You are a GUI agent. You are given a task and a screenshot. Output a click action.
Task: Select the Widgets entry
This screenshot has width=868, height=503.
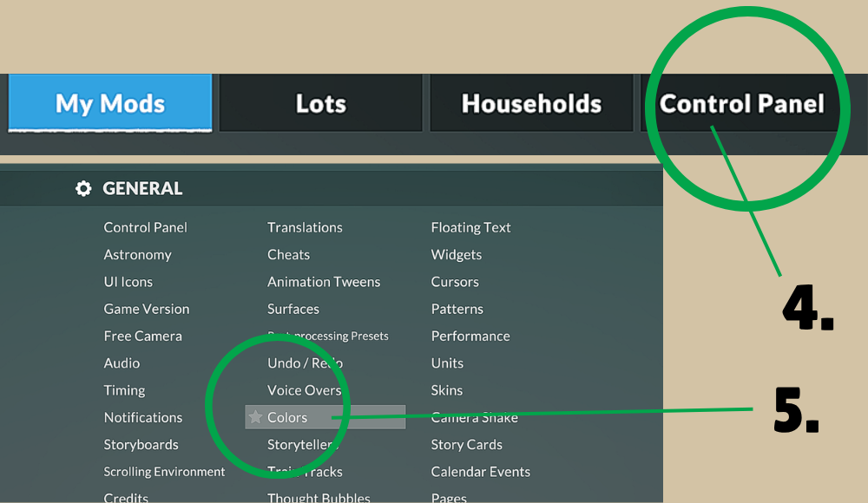coord(457,255)
